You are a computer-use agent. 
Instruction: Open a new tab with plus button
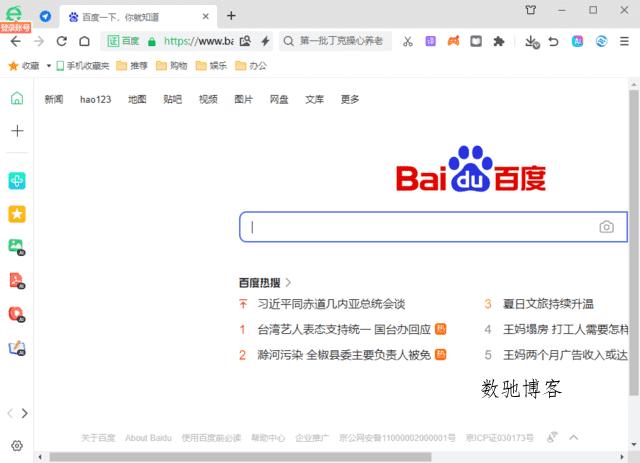pyautogui.click(x=231, y=16)
